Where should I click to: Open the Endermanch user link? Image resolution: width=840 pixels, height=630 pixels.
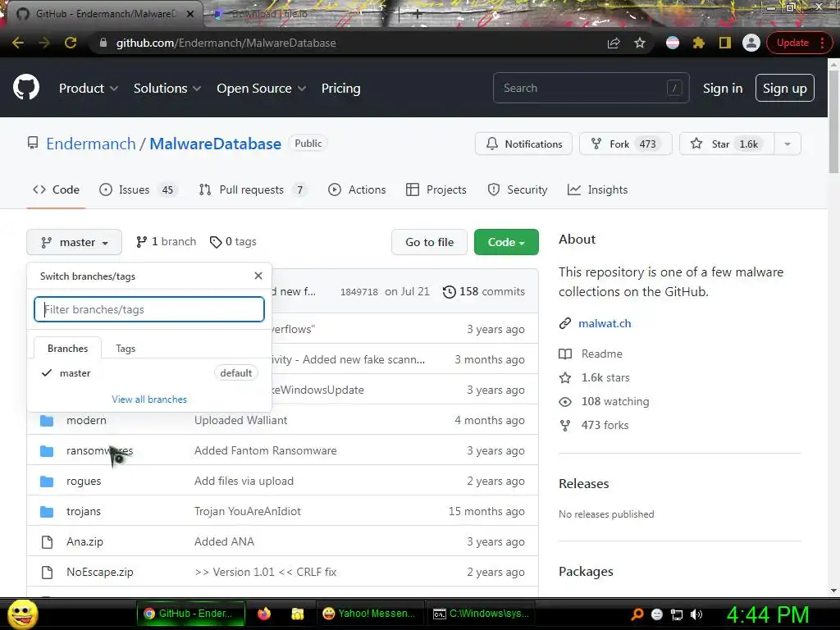pyautogui.click(x=91, y=144)
